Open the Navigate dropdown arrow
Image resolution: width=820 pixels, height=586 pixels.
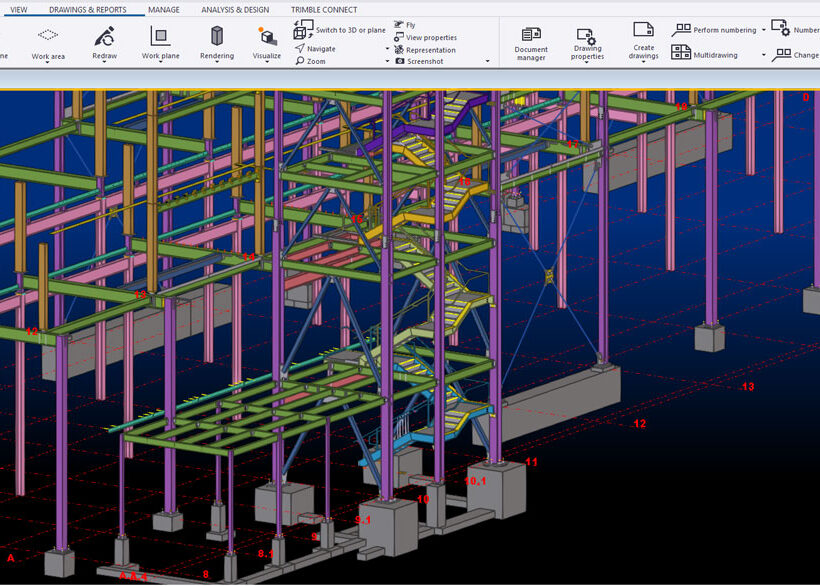(x=388, y=49)
